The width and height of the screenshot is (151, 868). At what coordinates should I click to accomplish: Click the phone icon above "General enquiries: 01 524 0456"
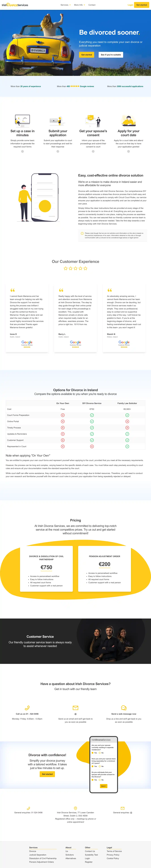point(28,808)
